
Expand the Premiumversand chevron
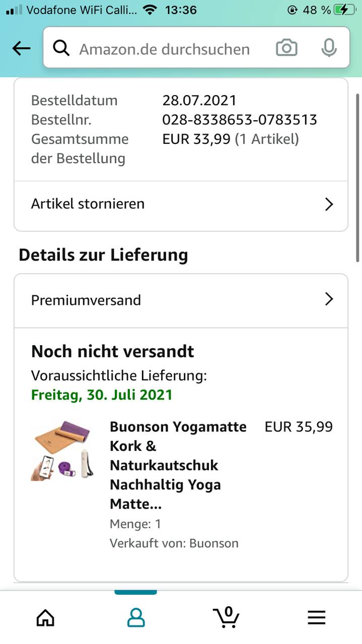329,299
